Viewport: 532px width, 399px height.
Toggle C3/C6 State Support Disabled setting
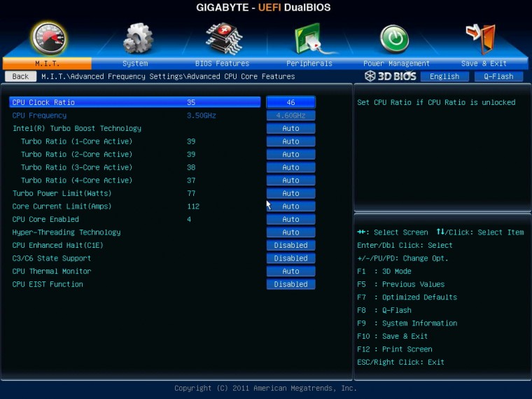290,258
